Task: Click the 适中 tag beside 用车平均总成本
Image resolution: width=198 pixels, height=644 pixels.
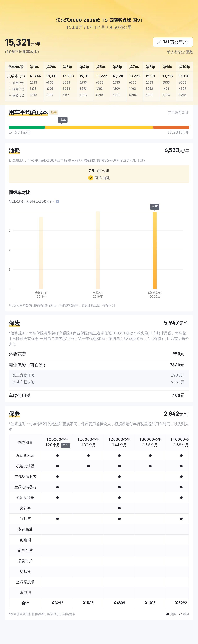Action: pos(54,112)
